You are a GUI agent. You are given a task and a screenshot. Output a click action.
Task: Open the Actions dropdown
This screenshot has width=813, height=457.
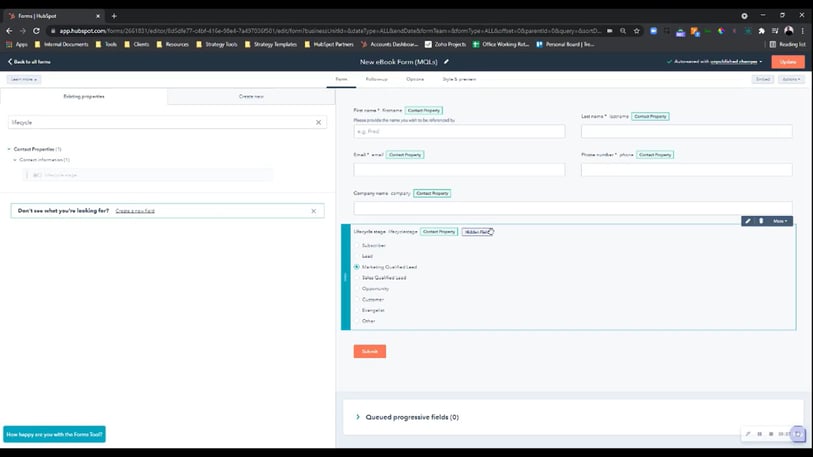791,79
